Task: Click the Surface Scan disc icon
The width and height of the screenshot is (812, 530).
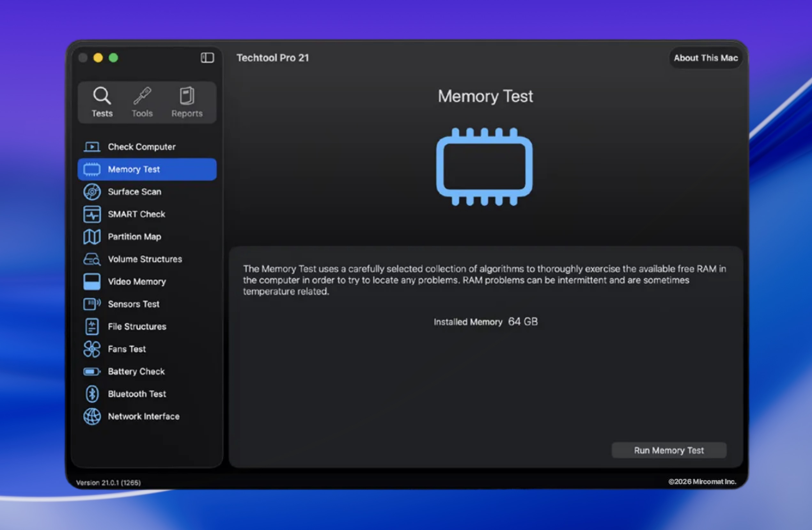Action: [x=92, y=192]
